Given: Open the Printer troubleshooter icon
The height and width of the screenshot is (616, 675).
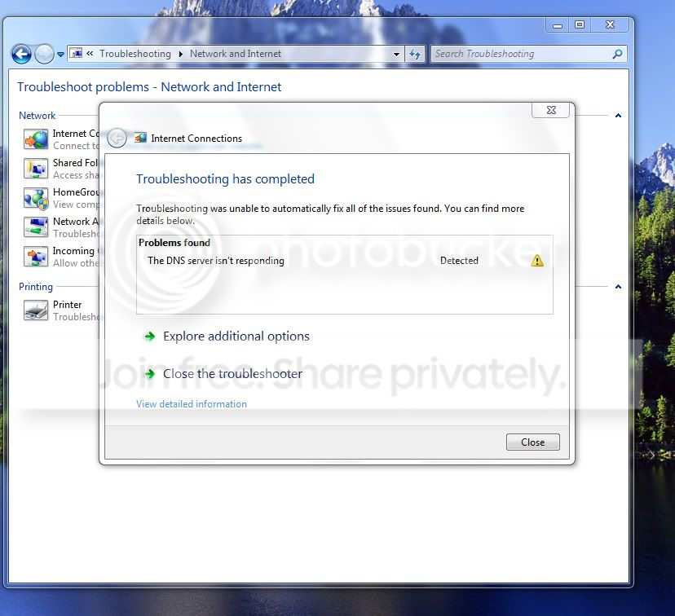Looking at the screenshot, I should coord(36,310).
